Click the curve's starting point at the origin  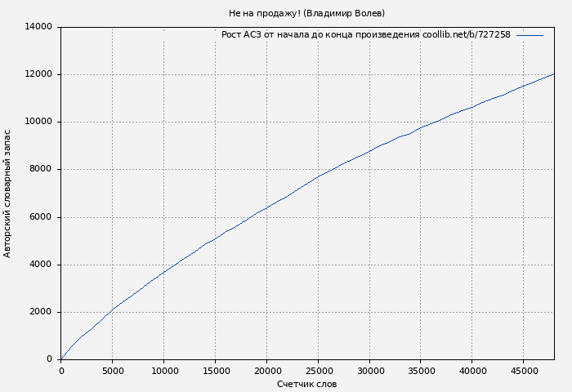[x=61, y=359]
